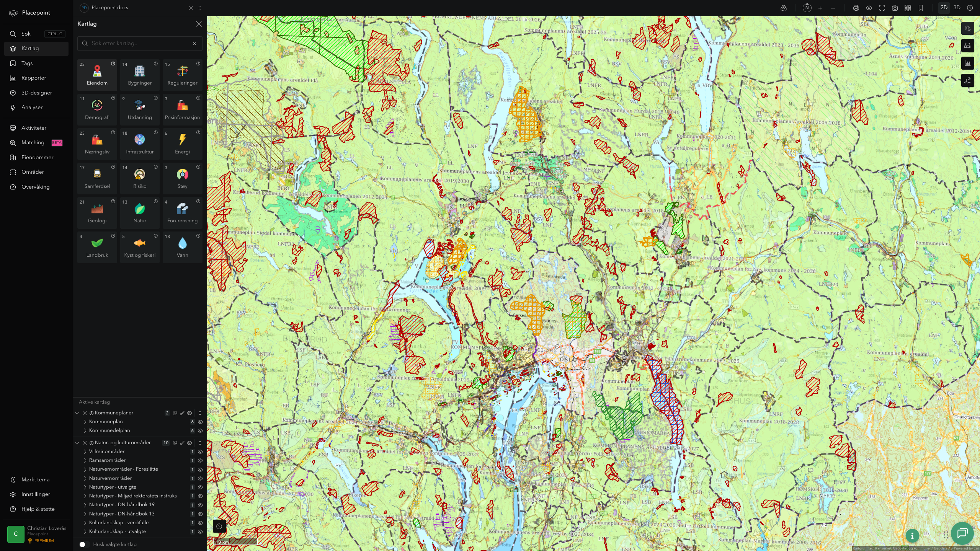Viewport: 980px width, 551px height.
Task: Activate the click-select cursor map tool
Action: 967,28
